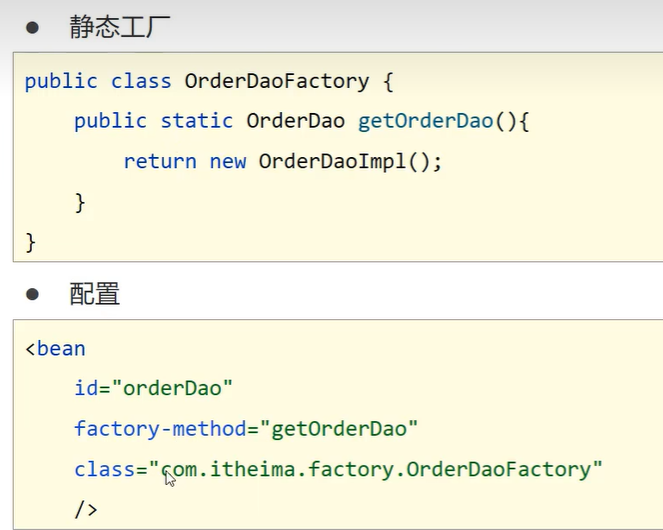Click the bullet before 静态工厂 heading
Image resolution: width=663 pixels, height=530 pixels.
point(32,28)
